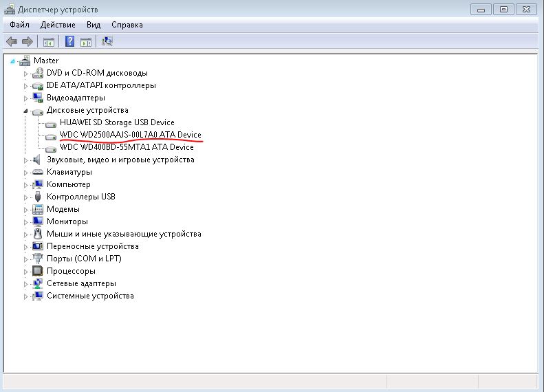The width and height of the screenshot is (544, 392).
Task: Select Мыши и иные указывающие устройства
Action: tap(124, 234)
